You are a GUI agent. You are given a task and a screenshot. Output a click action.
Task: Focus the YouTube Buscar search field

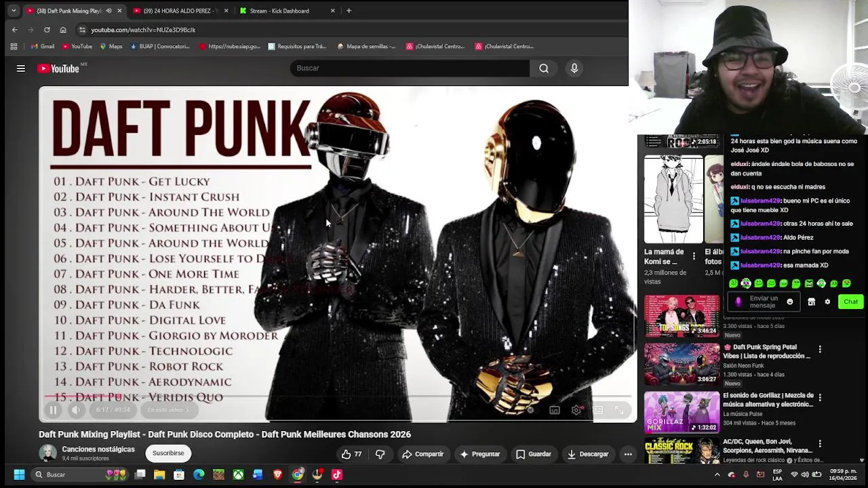[410, 68]
